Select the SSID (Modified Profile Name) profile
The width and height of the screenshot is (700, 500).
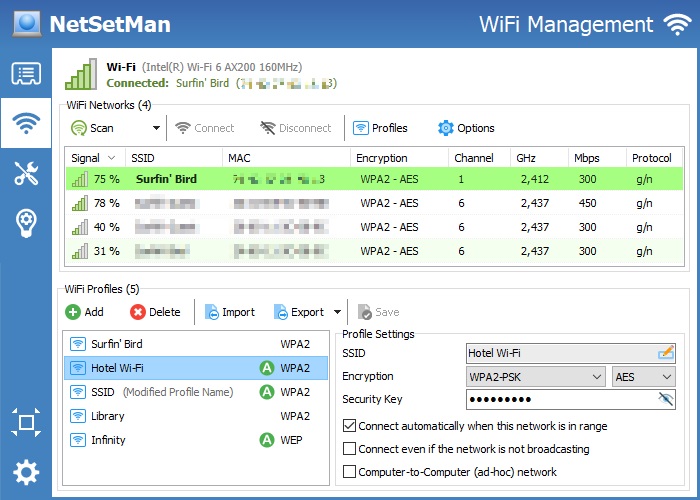tap(196, 392)
